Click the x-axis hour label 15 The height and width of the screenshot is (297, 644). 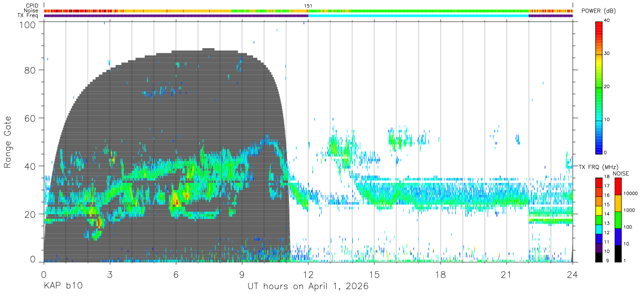(374, 274)
